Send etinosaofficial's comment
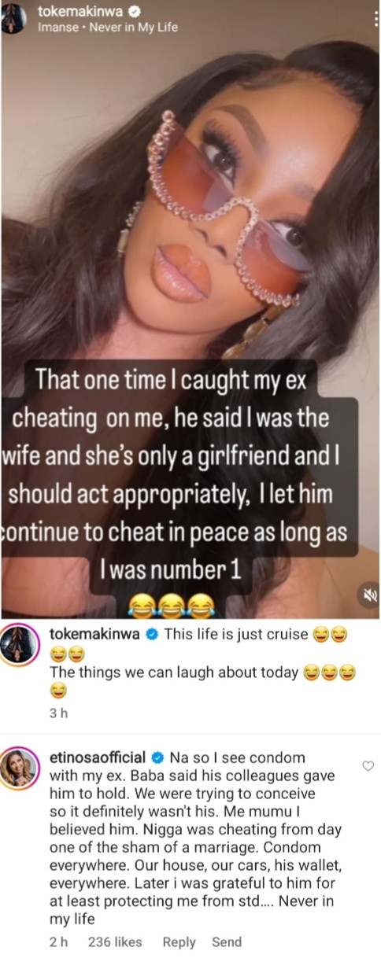Image resolution: width=381 pixels, height=980 pixels. tap(227, 941)
